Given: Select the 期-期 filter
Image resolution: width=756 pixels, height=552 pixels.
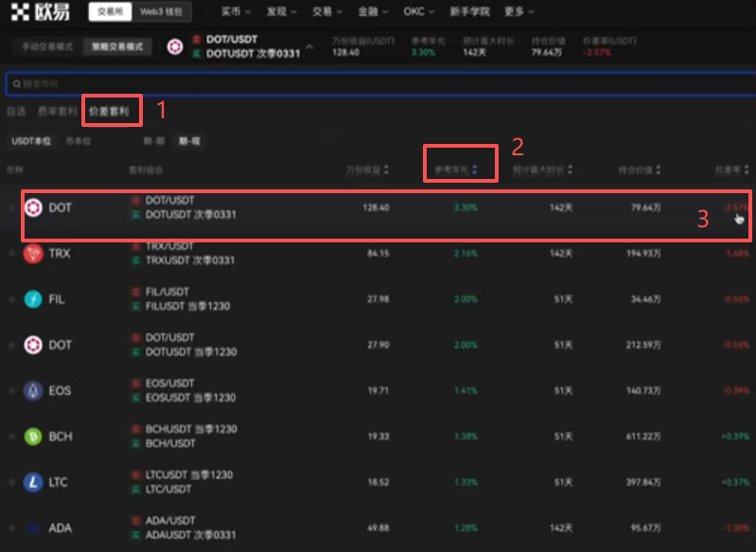Looking at the screenshot, I should coord(154,141).
